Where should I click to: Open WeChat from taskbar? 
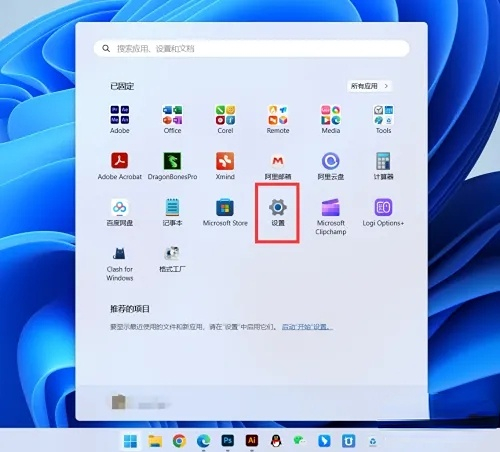click(300, 441)
